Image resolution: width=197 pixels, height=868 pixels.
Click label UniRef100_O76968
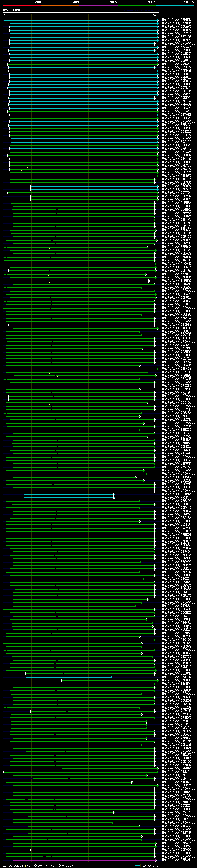[177, 213]
